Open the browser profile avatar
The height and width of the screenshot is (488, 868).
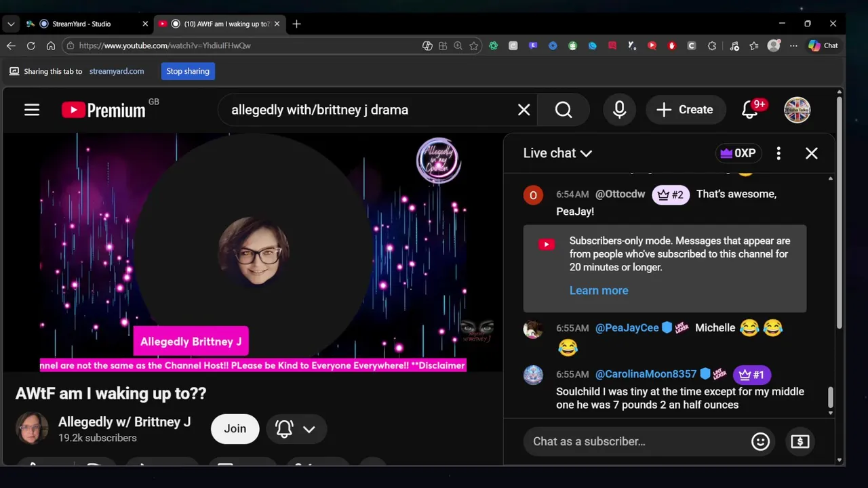(774, 45)
